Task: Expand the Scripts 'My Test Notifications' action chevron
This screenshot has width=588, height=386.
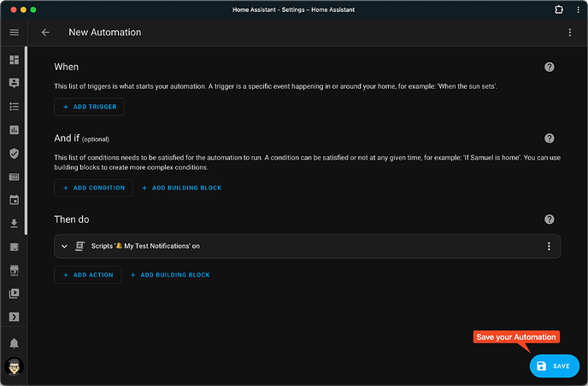Action: (x=64, y=246)
